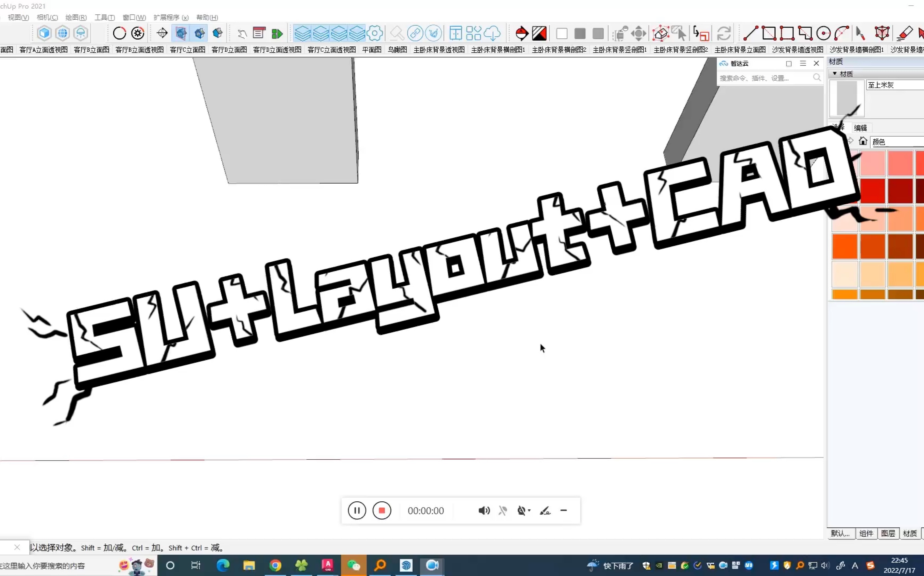Click the settings gear icon beside the layer icons

(x=375, y=34)
